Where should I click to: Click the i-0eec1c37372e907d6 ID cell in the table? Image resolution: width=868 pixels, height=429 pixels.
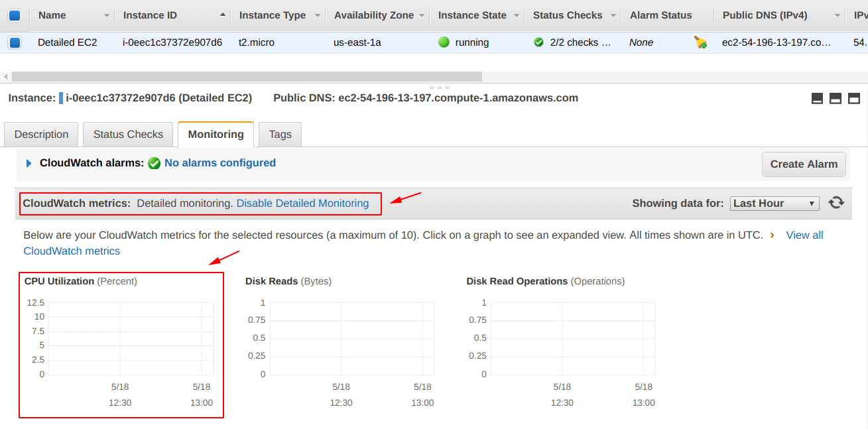pyautogui.click(x=172, y=42)
